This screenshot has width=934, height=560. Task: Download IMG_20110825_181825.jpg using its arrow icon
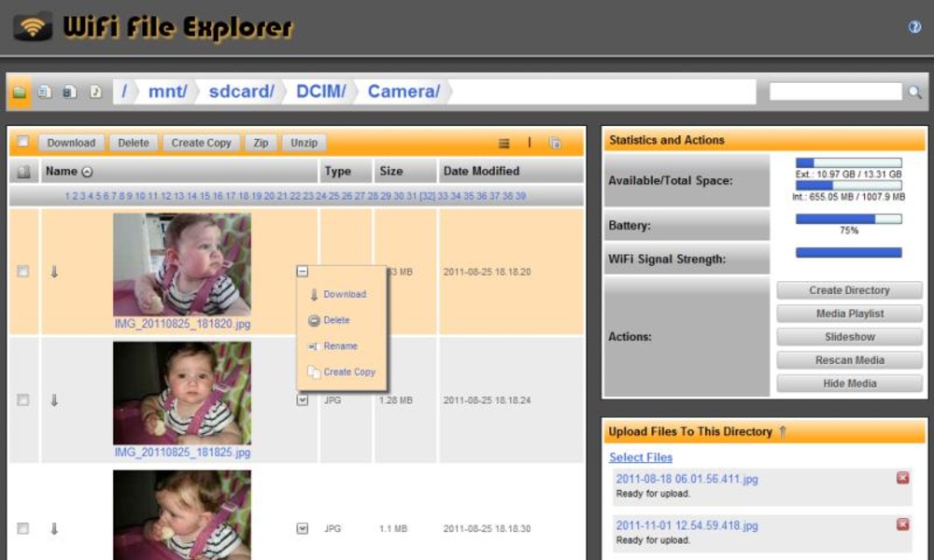tap(54, 399)
